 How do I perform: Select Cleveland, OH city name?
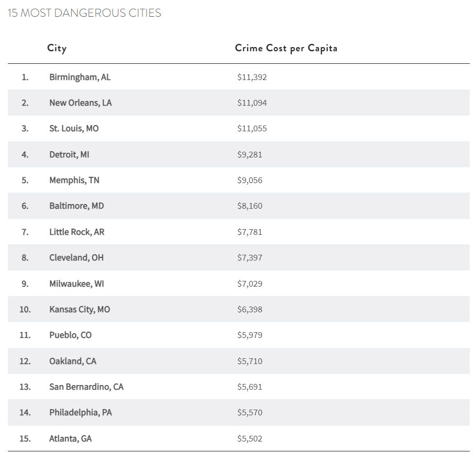click(x=76, y=258)
